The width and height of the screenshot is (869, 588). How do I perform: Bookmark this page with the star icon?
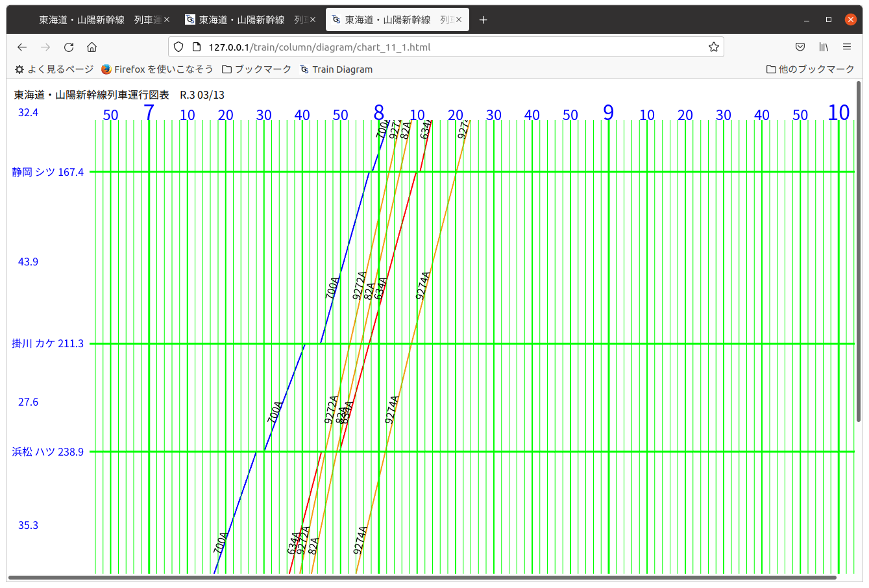click(714, 47)
